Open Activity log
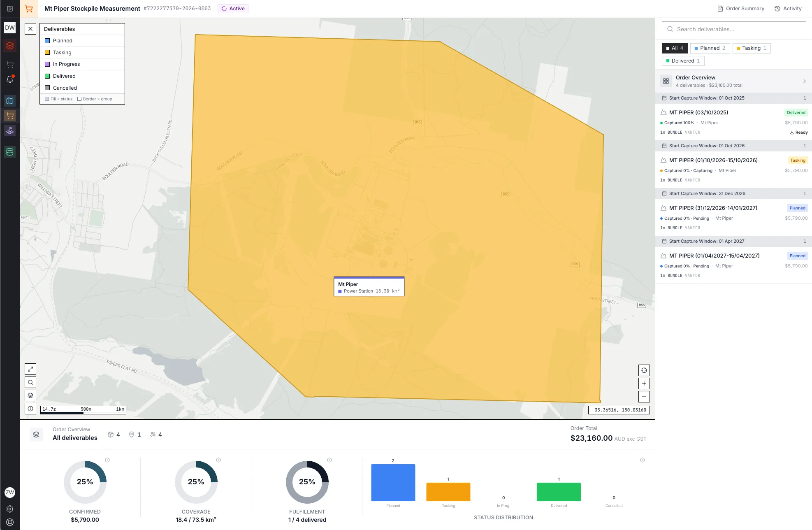Screen dimensions: 812x530 [x=788, y=9]
